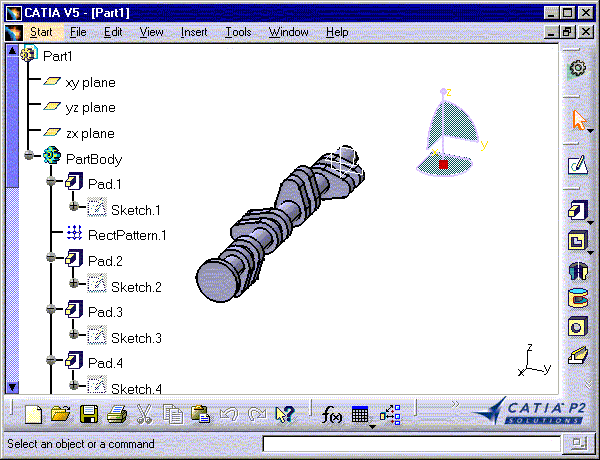Open the Start menu
Viewport: 600px width, 460px height.
41,32
